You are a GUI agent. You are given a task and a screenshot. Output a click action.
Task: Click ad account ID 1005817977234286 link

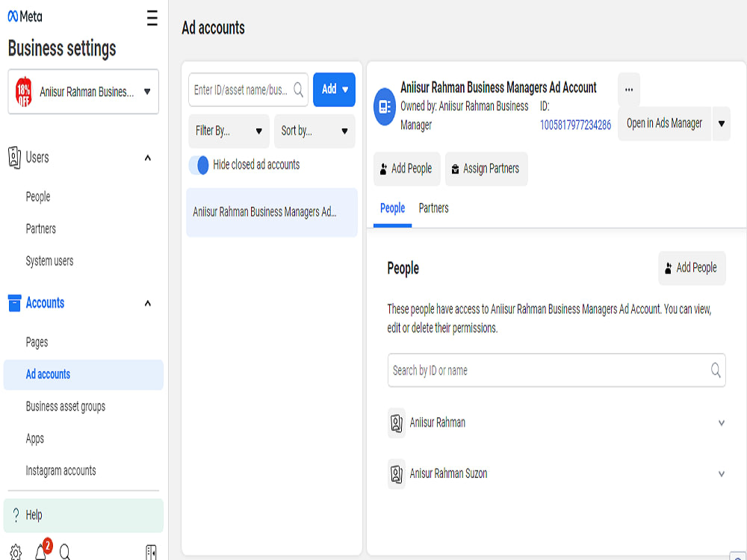(x=575, y=125)
